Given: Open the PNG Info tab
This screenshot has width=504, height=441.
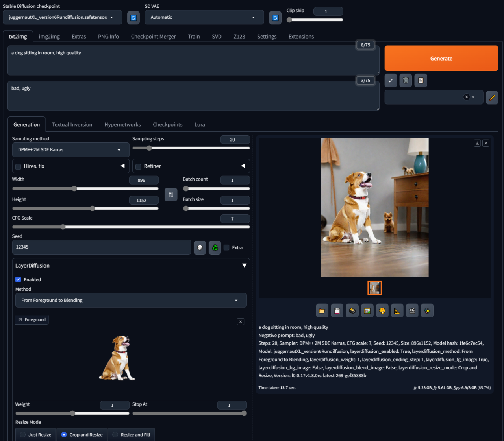Looking at the screenshot, I should click(x=108, y=37).
